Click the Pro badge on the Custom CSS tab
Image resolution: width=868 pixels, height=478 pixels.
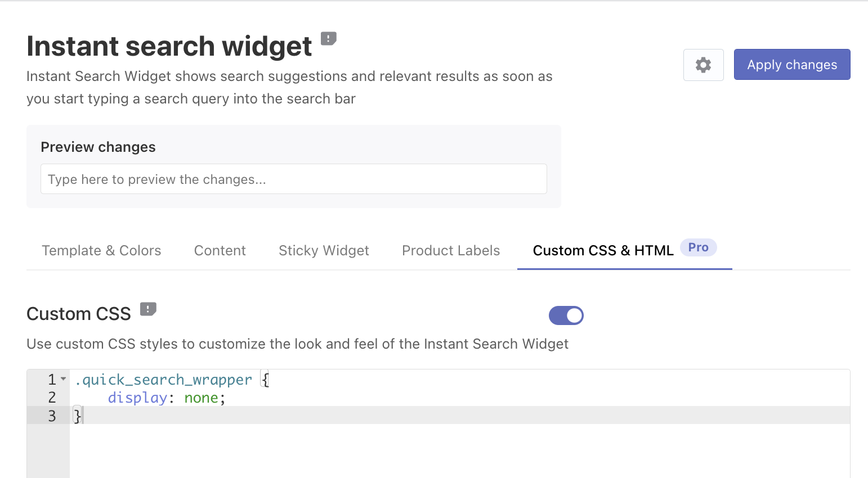pos(698,247)
